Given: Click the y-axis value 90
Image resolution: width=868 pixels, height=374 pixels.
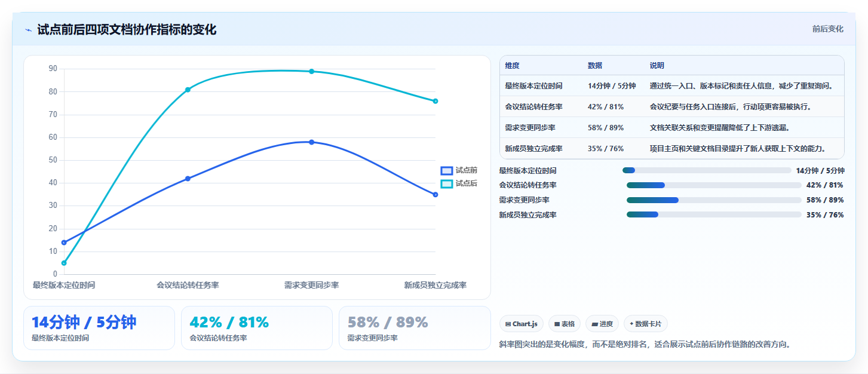Looking at the screenshot, I should tap(53, 69).
